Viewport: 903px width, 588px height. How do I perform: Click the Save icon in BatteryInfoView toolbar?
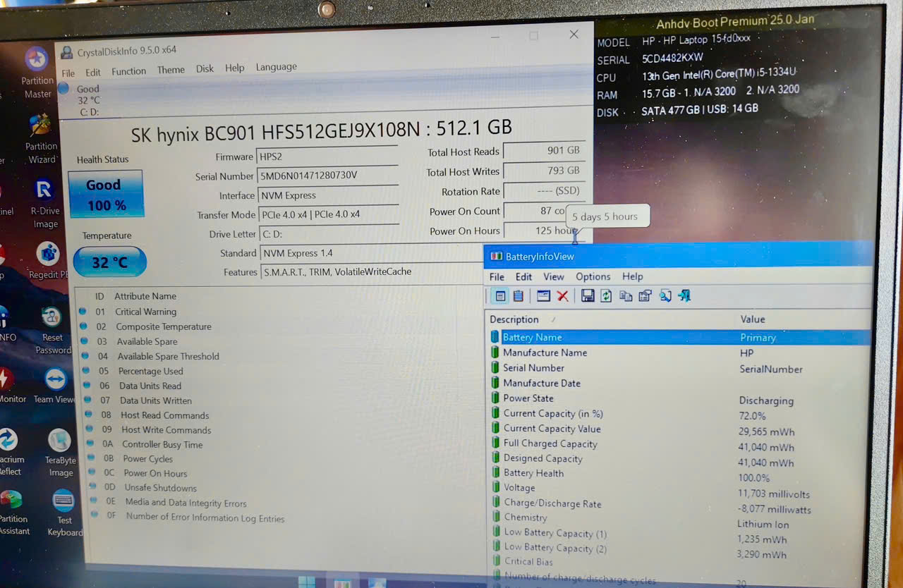click(x=588, y=296)
